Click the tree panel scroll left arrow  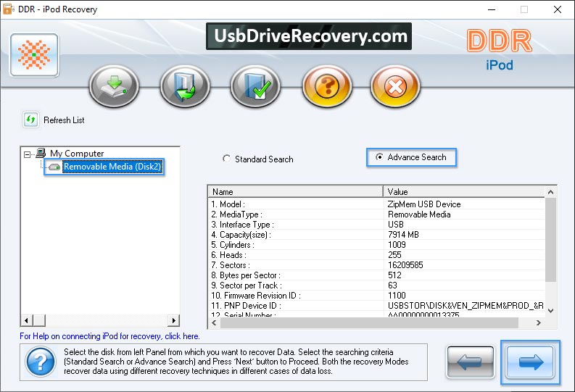pyautogui.click(x=26, y=320)
